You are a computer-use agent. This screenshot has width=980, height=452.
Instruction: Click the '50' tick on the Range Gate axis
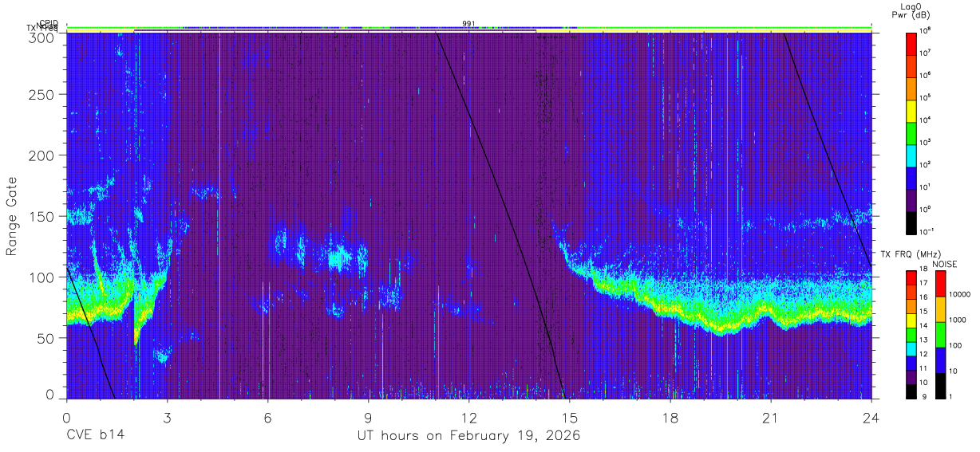[x=46, y=337]
